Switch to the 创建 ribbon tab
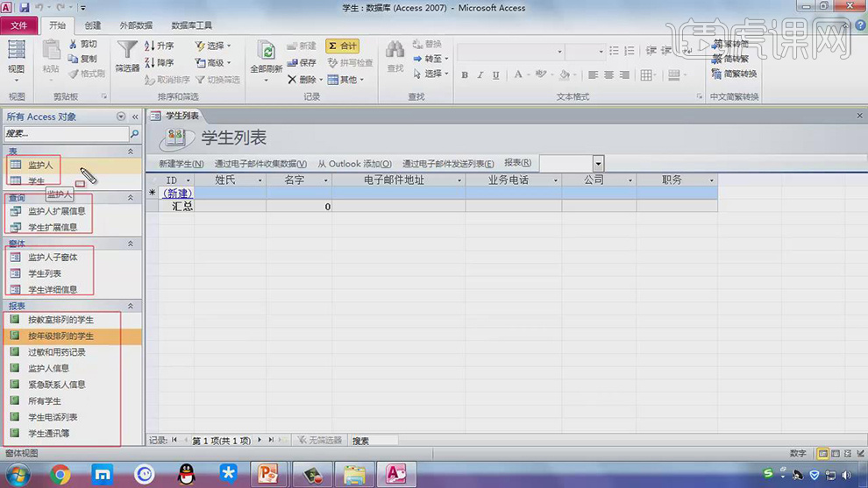The width and height of the screenshot is (868, 488). (x=92, y=25)
